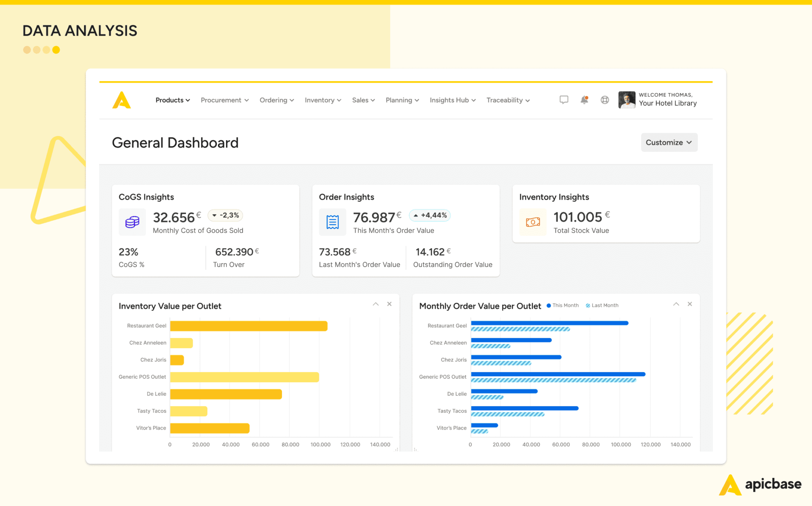812x506 pixels.
Task: Toggle the Last Month legend entry
Action: point(602,305)
